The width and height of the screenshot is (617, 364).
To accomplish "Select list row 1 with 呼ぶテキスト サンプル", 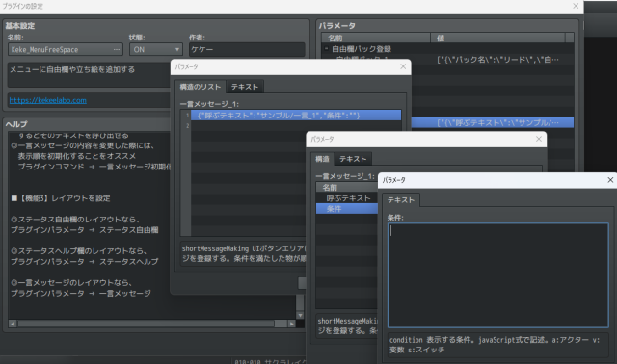I will (x=296, y=116).
